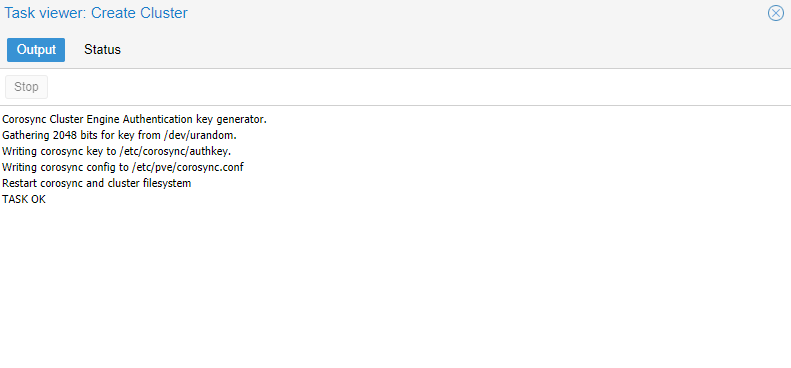Click the header area right of Status tab
The height and width of the screenshot is (368, 791).
(454, 49)
